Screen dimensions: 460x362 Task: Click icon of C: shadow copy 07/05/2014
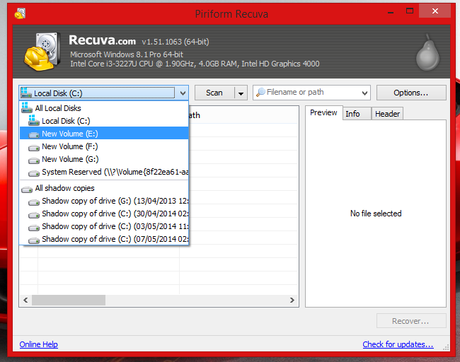pyautogui.click(x=34, y=240)
